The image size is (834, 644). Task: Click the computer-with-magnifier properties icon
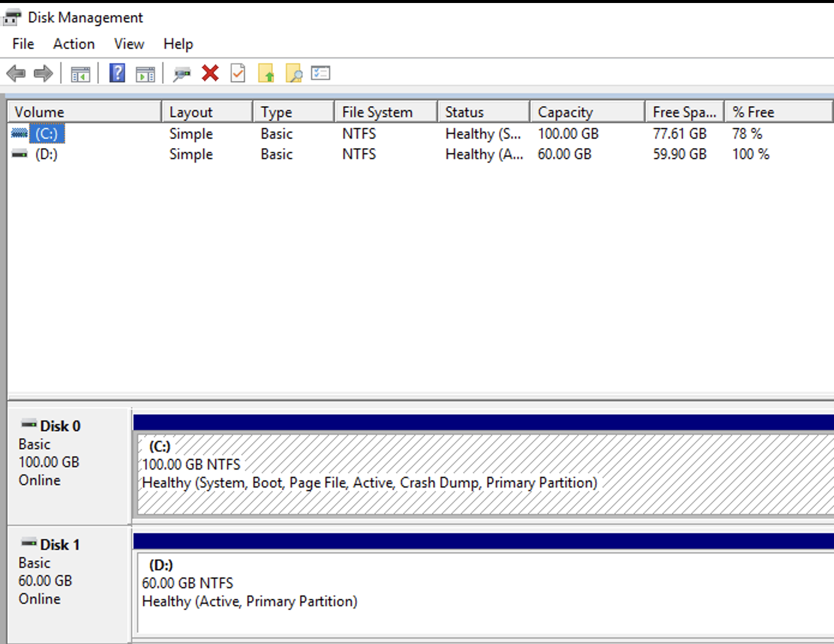coord(182,73)
